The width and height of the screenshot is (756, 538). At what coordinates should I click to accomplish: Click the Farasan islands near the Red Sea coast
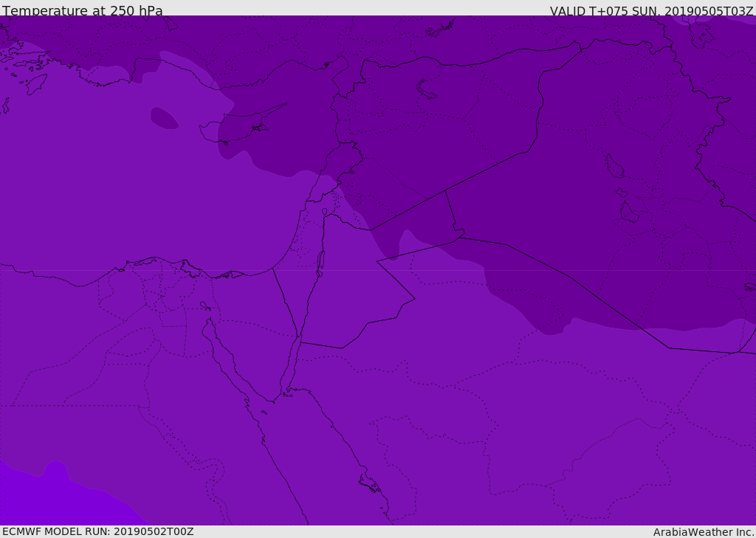click(369, 484)
